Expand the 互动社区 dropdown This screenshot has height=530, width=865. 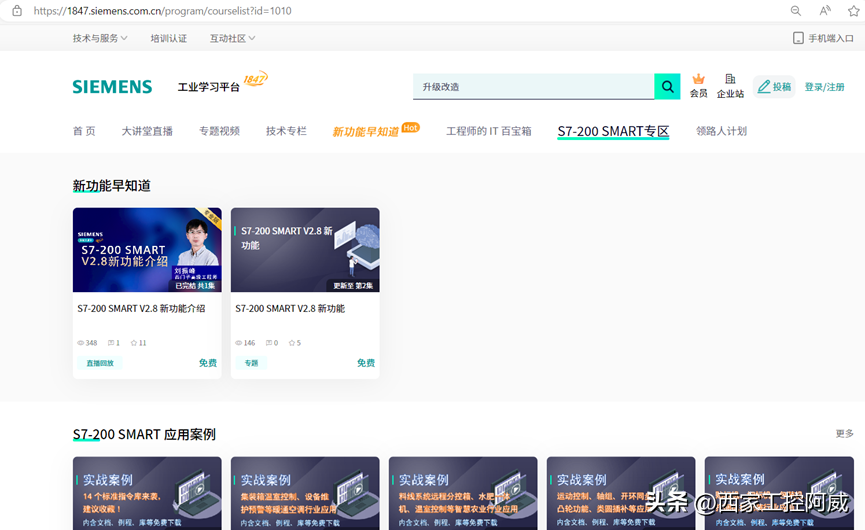coord(232,38)
